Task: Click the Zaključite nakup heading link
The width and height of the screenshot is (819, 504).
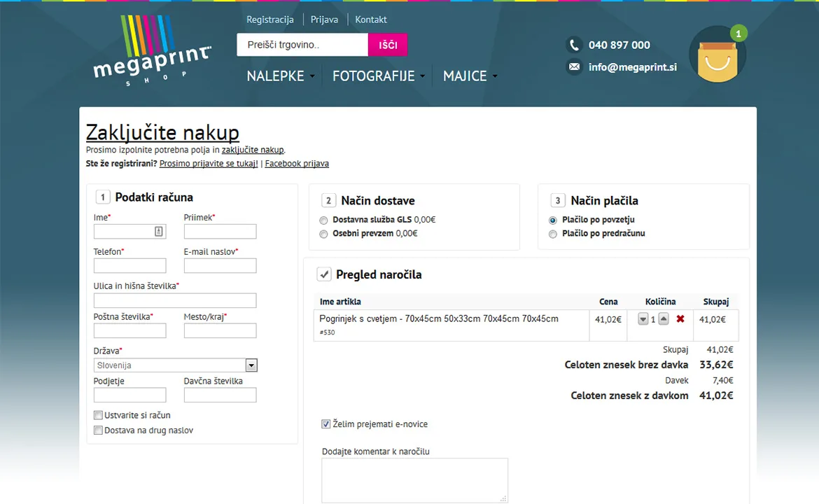Action: pyautogui.click(x=162, y=133)
